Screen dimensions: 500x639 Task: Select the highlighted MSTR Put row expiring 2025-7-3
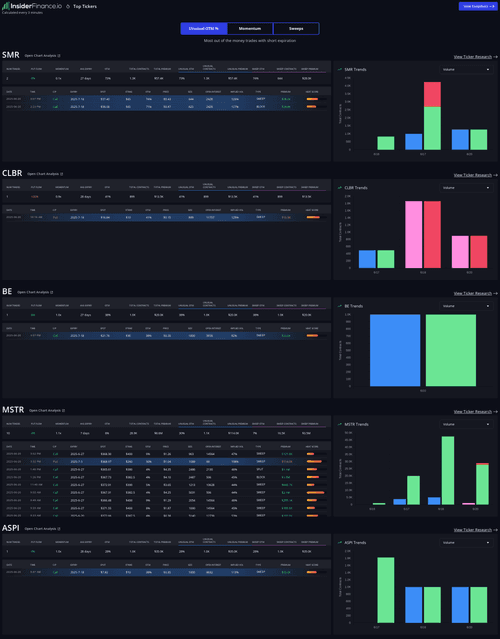(x=166, y=461)
